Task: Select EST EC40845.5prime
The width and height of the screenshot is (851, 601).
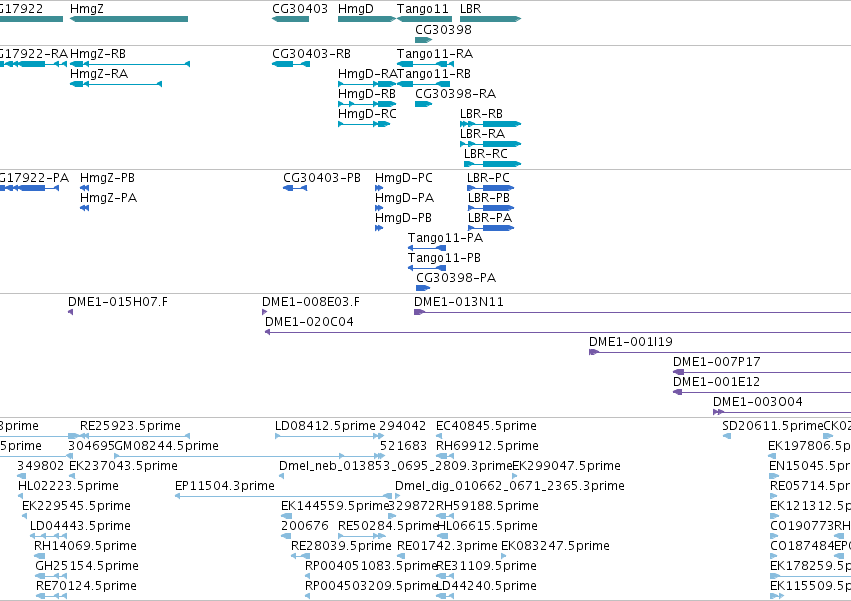Action: (486, 426)
